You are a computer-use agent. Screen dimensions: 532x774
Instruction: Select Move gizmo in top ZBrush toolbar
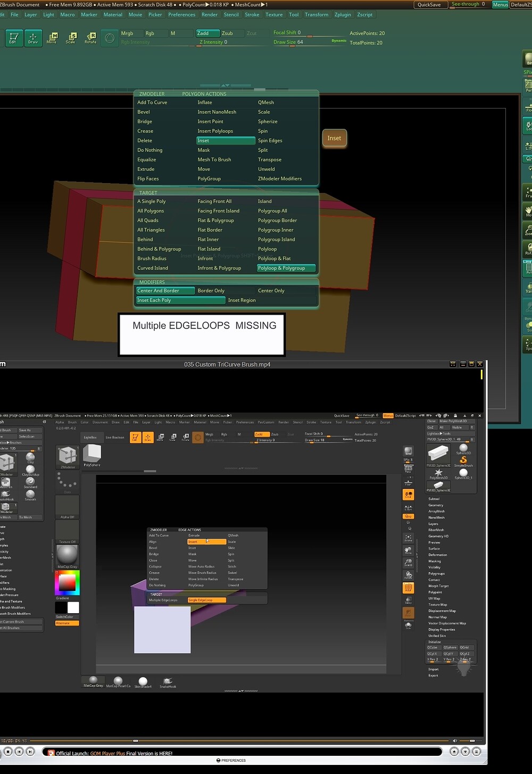coord(52,38)
